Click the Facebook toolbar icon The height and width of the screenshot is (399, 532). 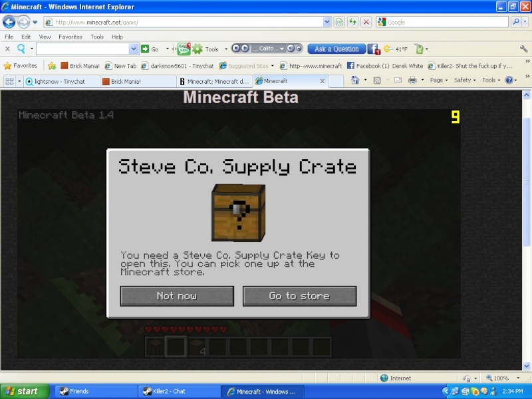tap(374, 49)
